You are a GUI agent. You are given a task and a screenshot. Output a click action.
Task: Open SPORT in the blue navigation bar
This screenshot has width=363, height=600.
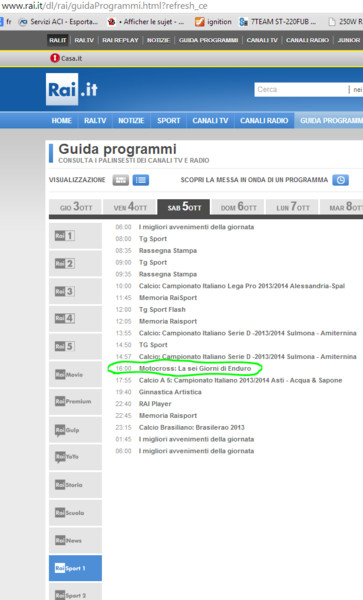coord(169,121)
